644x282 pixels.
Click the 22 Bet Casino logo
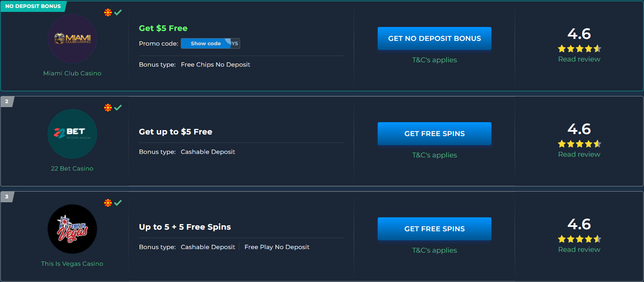click(72, 134)
